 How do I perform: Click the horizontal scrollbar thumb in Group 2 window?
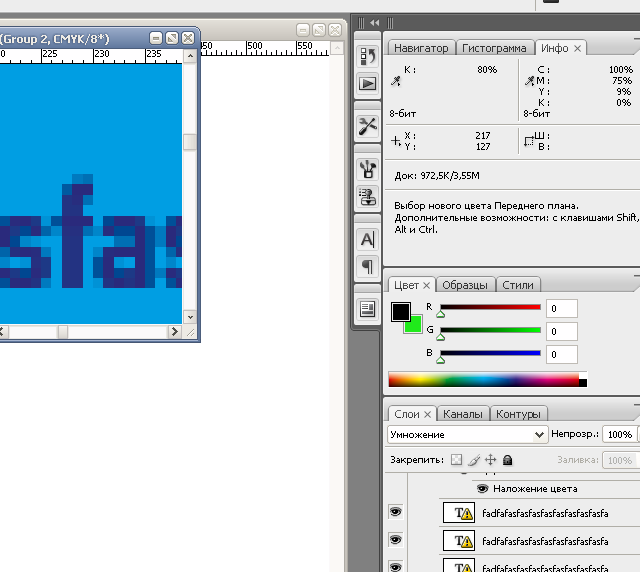(x=62, y=332)
